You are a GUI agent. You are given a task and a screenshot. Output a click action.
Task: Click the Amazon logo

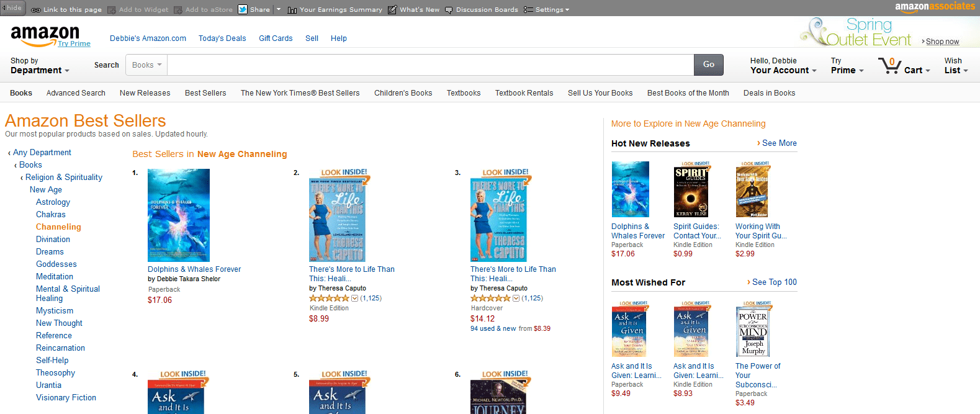(45, 35)
